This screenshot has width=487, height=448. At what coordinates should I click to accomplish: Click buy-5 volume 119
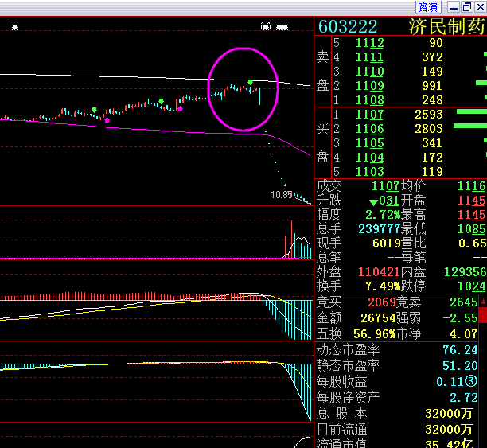[x=432, y=172]
